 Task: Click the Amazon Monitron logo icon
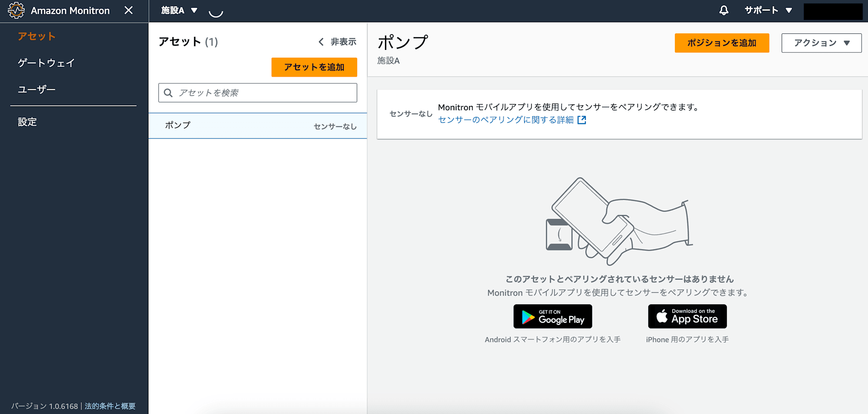pyautogui.click(x=16, y=10)
